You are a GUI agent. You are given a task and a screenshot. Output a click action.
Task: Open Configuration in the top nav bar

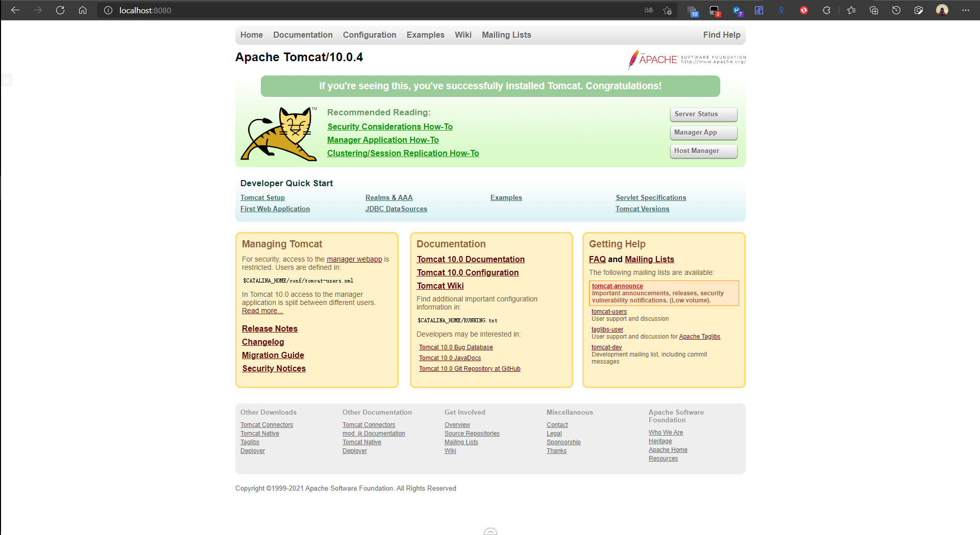(370, 35)
